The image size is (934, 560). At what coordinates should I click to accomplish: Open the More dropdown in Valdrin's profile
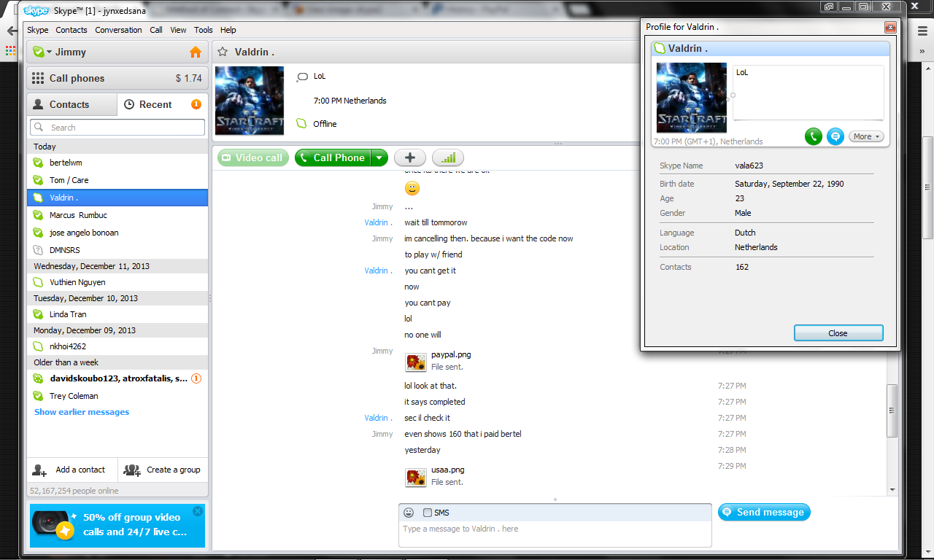point(866,136)
